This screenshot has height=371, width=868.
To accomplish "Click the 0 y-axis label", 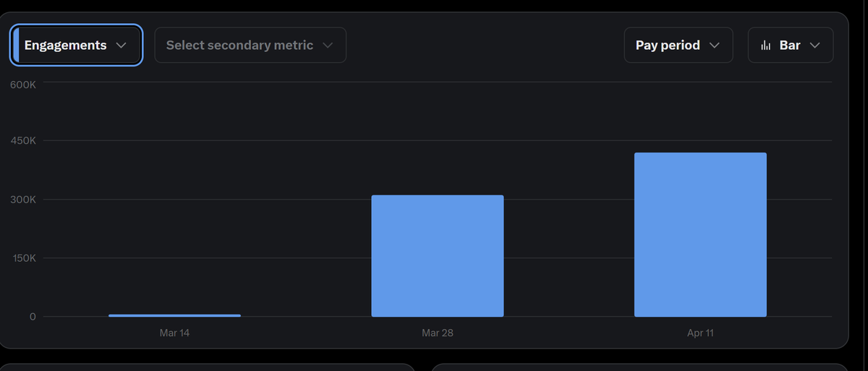I will pyautogui.click(x=33, y=317).
